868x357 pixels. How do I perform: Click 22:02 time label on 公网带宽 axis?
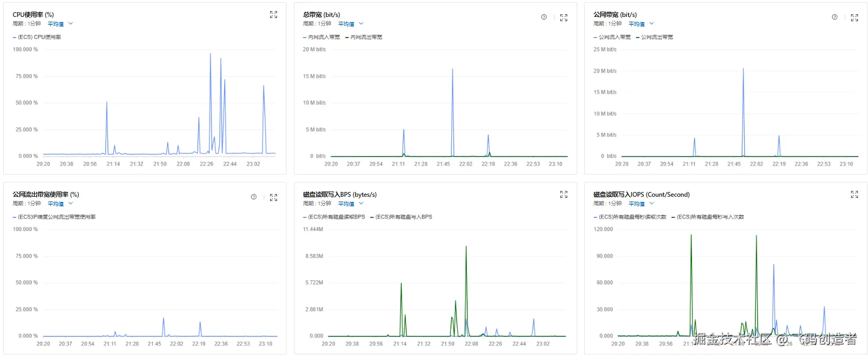[756, 164]
